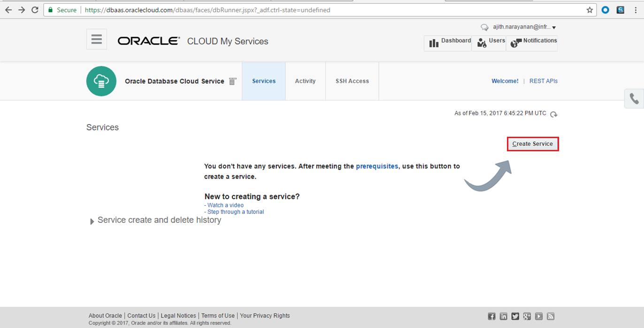Viewport: 644px width, 328px height.
Task: Open the hamburger navigation menu
Action: click(x=97, y=39)
